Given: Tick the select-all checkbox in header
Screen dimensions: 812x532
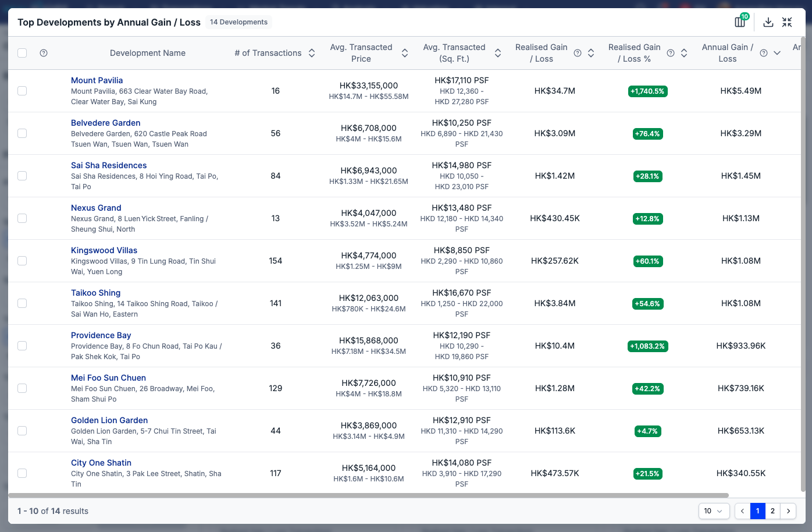Looking at the screenshot, I should [22, 53].
